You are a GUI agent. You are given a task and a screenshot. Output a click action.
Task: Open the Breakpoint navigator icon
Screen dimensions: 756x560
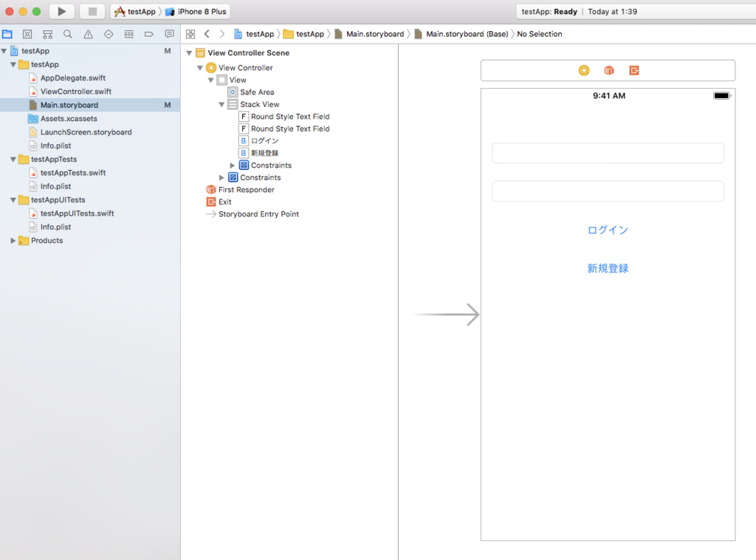pyautogui.click(x=149, y=34)
